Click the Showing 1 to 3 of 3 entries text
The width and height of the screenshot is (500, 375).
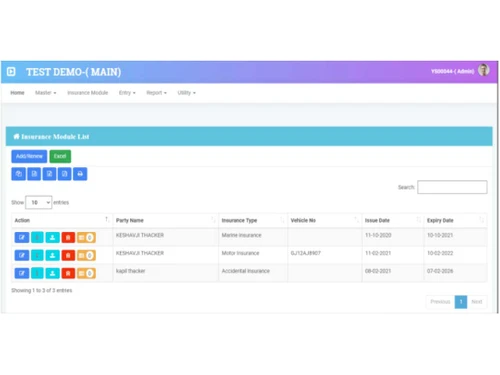(42, 290)
